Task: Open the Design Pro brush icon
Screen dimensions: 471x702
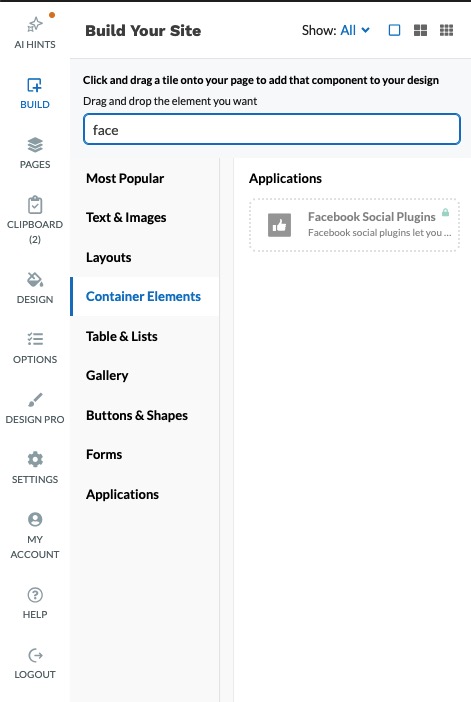Action: click(35, 399)
